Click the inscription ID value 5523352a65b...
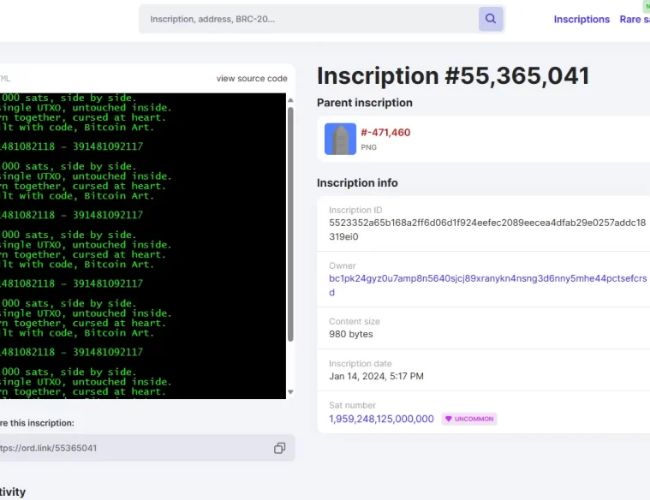 point(488,229)
